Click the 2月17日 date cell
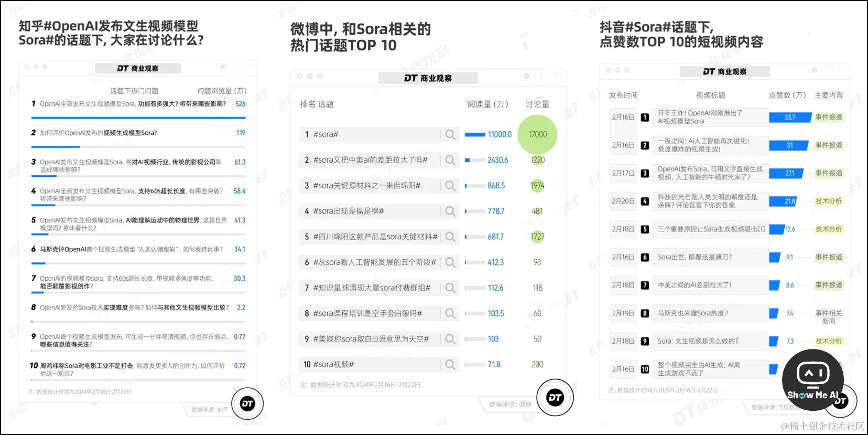The height and width of the screenshot is (435, 868). point(623,174)
